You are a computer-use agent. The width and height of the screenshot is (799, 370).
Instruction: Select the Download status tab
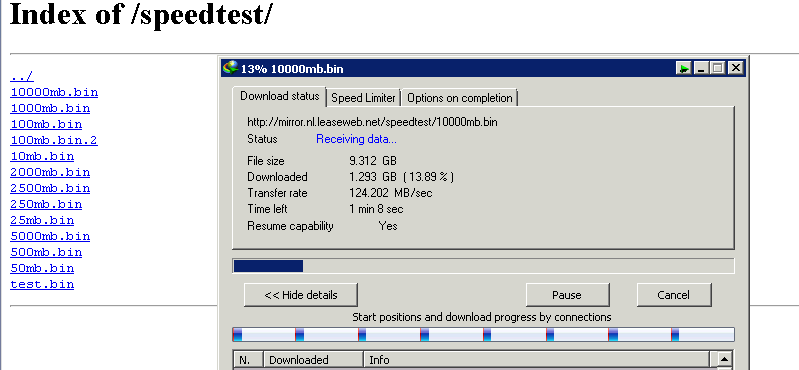(279, 96)
